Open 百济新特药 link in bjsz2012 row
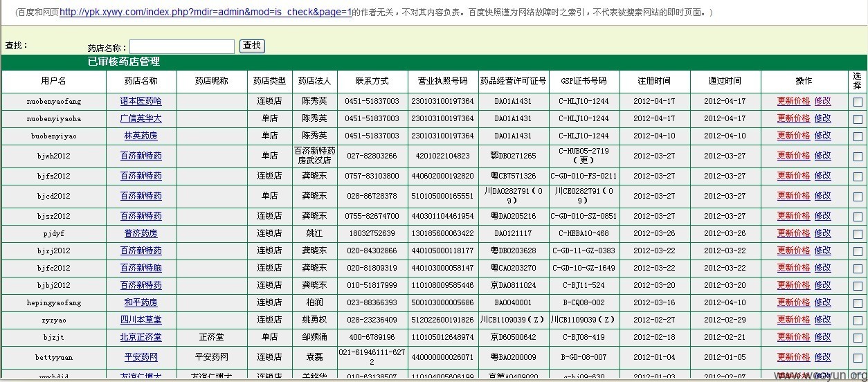Screen dimensions: 868x382 [141, 216]
